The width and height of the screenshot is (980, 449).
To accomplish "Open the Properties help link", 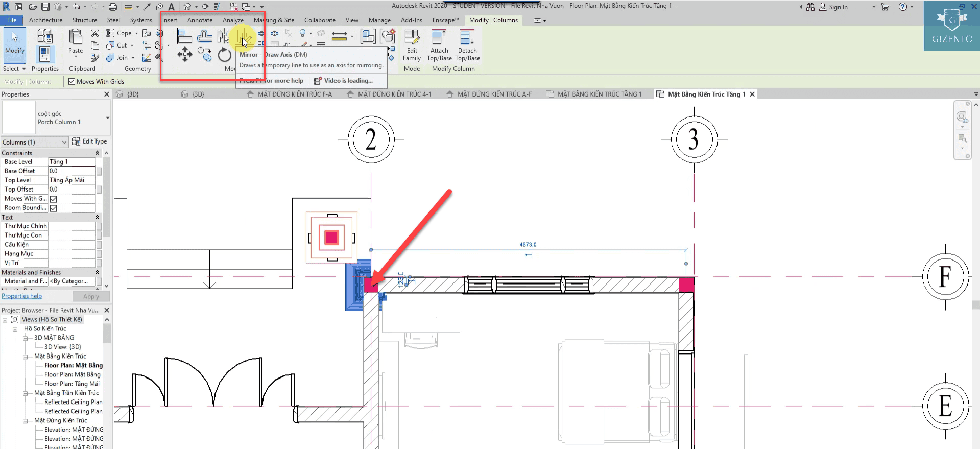I will click(22, 296).
